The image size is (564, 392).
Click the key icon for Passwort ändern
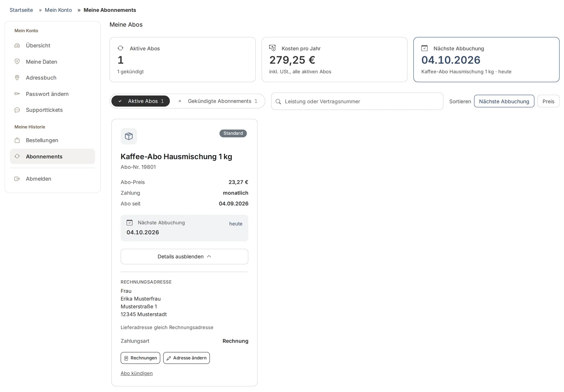[17, 94]
